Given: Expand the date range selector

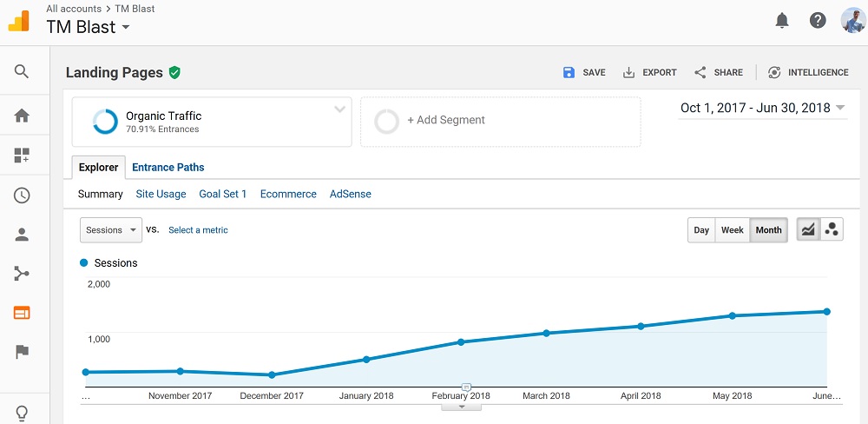Looking at the screenshot, I should tap(763, 108).
